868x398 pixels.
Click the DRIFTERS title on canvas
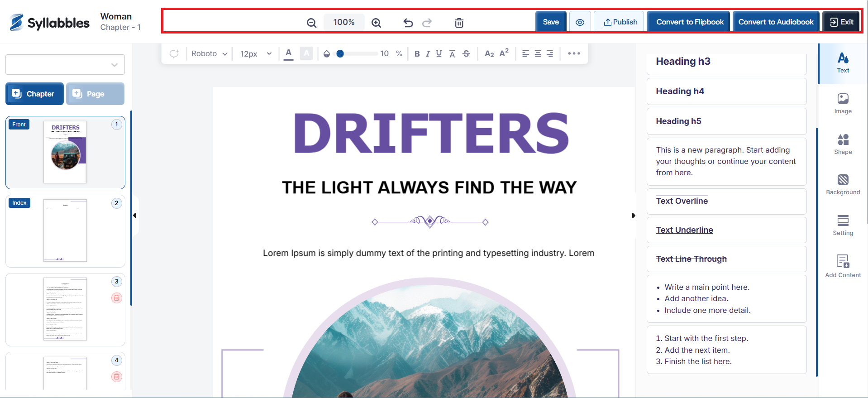click(431, 133)
